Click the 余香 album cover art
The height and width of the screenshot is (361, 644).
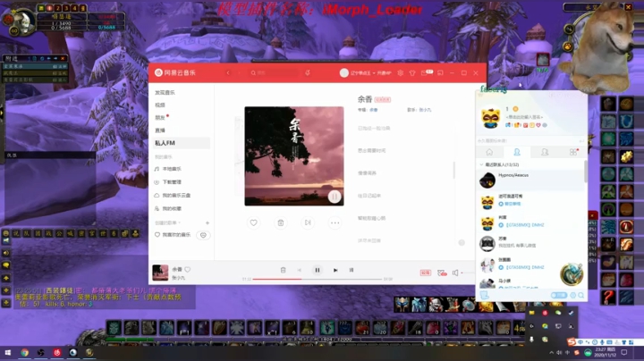[294, 155]
